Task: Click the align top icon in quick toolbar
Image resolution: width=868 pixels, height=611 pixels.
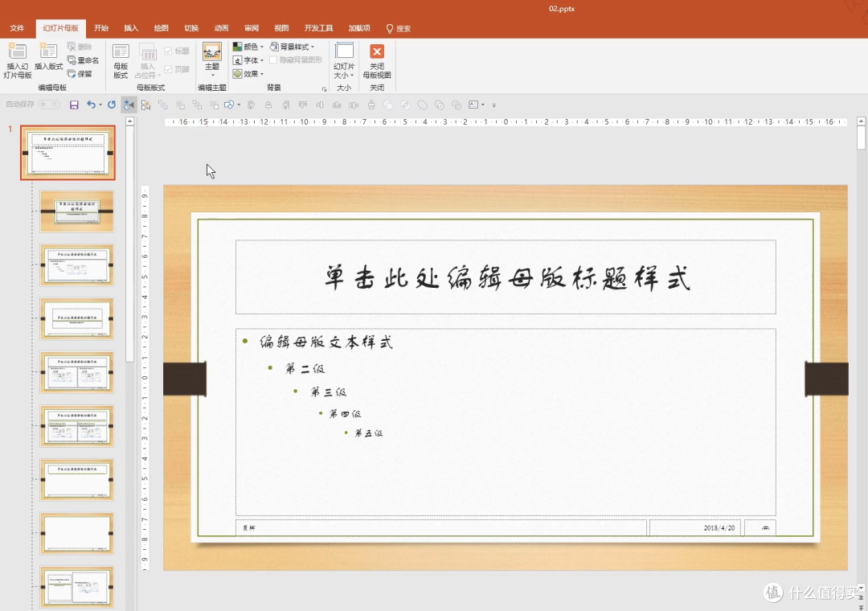Action: click(x=303, y=105)
